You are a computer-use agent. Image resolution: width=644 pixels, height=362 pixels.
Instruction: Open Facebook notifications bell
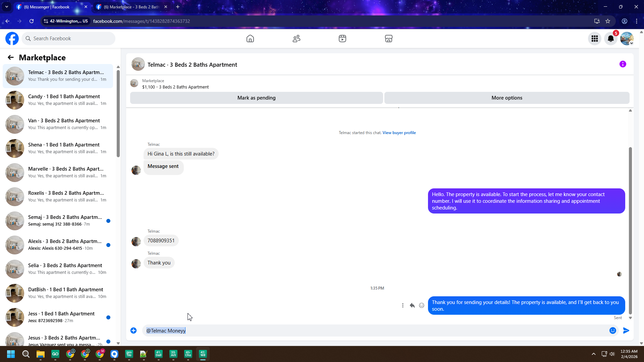point(610,39)
